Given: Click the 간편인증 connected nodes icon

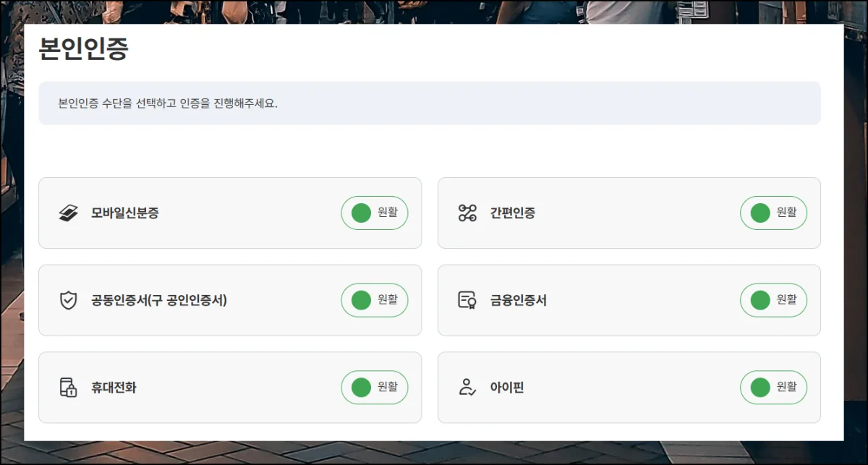Looking at the screenshot, I should click(467, 213).
